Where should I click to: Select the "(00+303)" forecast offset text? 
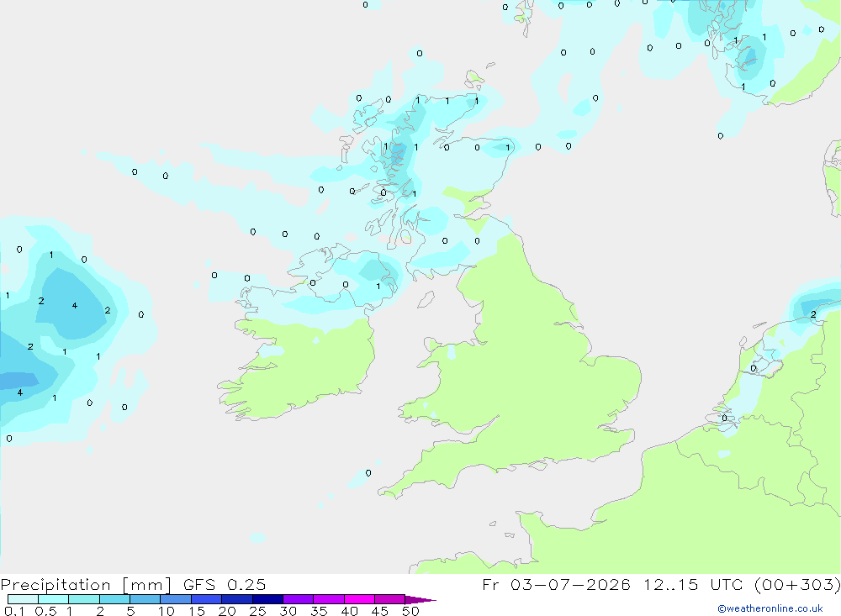[797, 584]
